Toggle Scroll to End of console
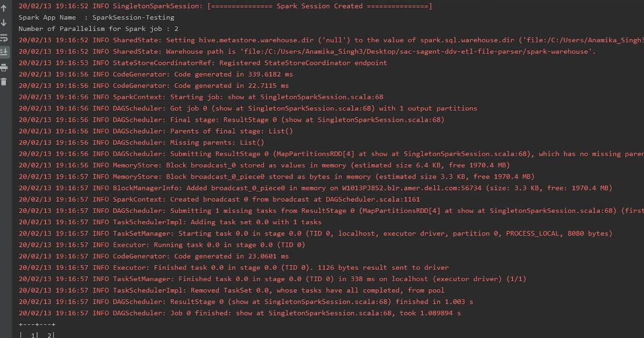 coord(4,52)
